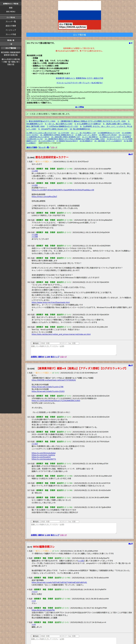Screen dimensions: 136x644
Task: Click 過去ログ倉庫 below the thread list
Action: 32,147
